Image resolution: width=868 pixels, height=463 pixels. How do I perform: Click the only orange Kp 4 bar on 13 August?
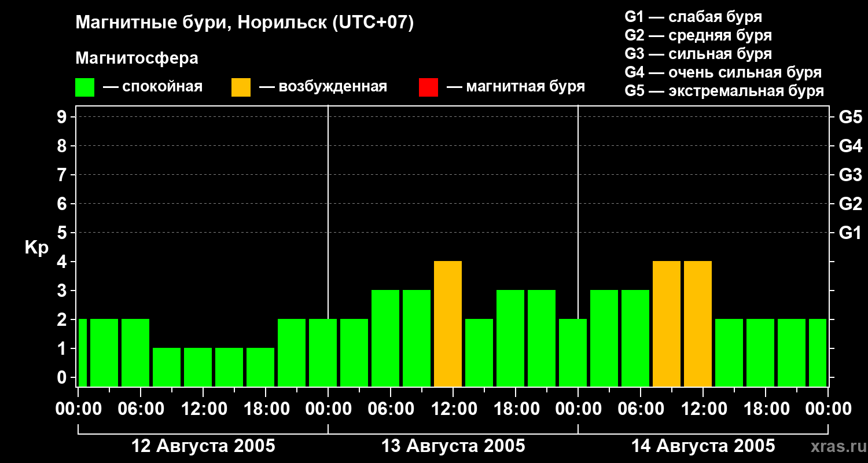(448, 324)
